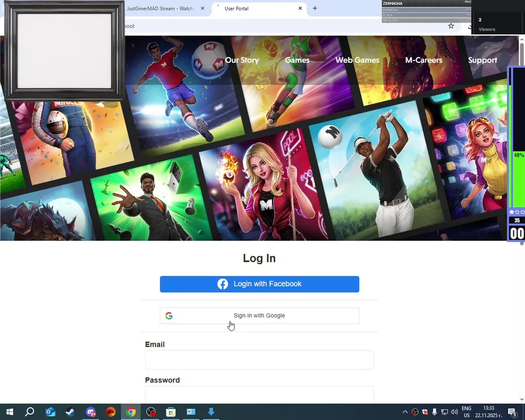525x420 pixels.
Task: Open the Our Story menu item
Action: pyautogui.click(x=242, y=60)
